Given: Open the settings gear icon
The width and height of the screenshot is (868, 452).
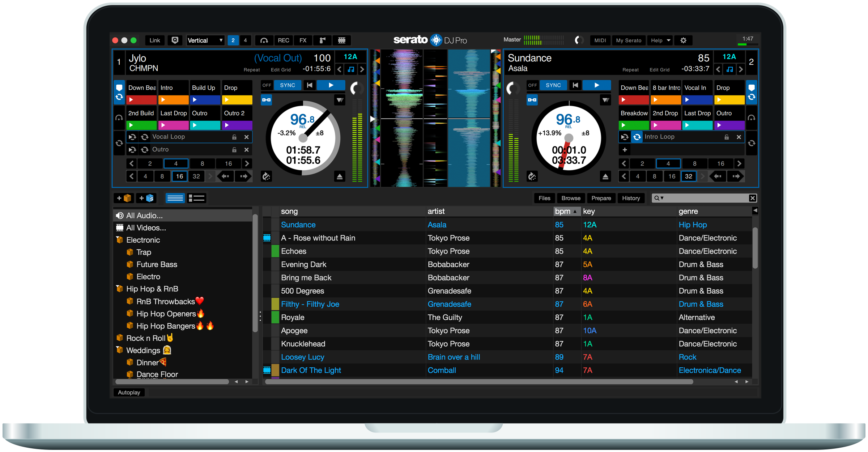Looking at the screenshot, I should 683,40.
